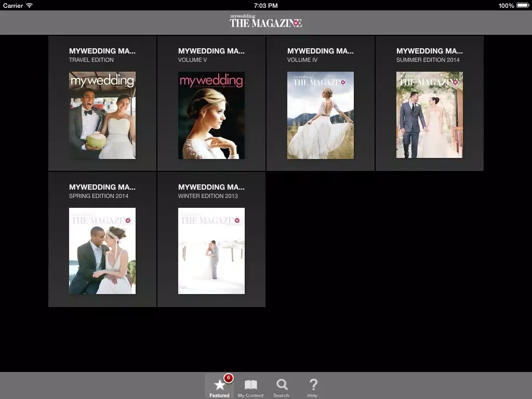Open My Content book icon

(x=251, y=385)
